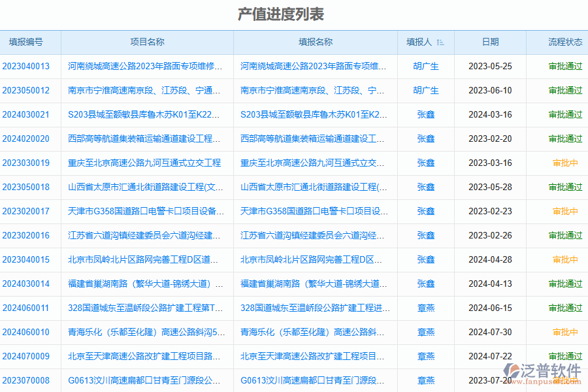View 审批中 status of 重庆至北京高速公路项目
588x392 pixels.
coord(566,163)
